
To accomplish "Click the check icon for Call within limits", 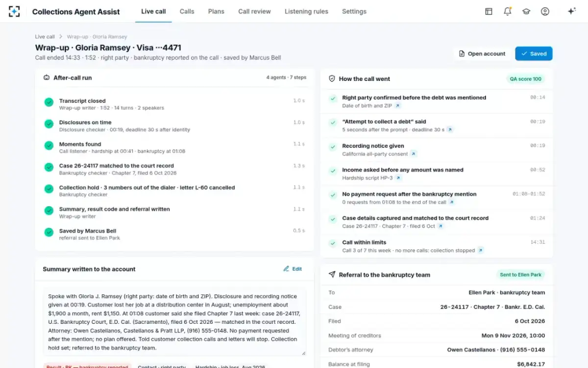I will coord(333,243).
